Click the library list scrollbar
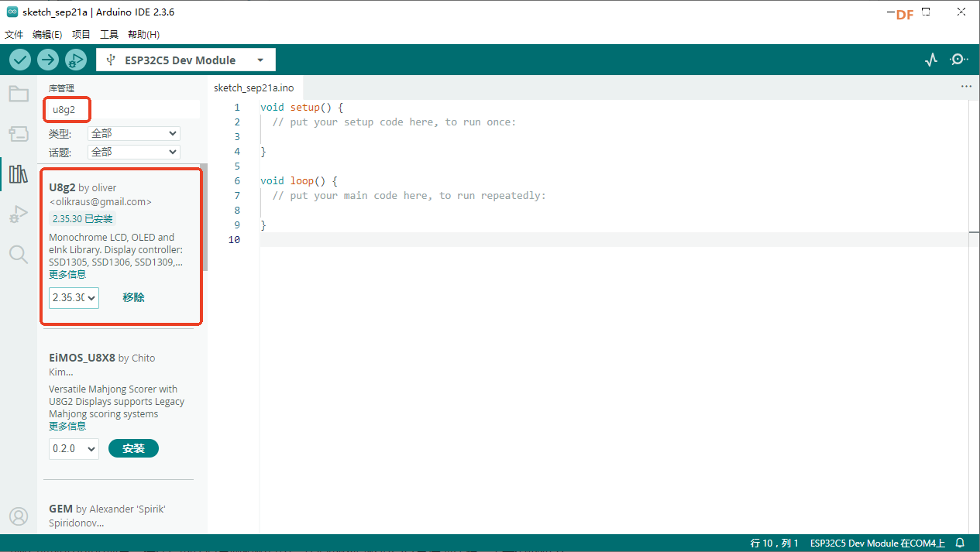 click(x=204, y=217)
